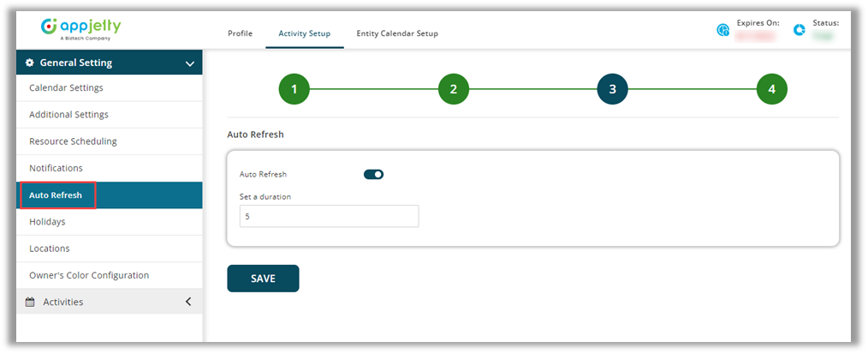Click the Expires On globe icon
This screenshot has width=868, height=354.
(722, 30)
